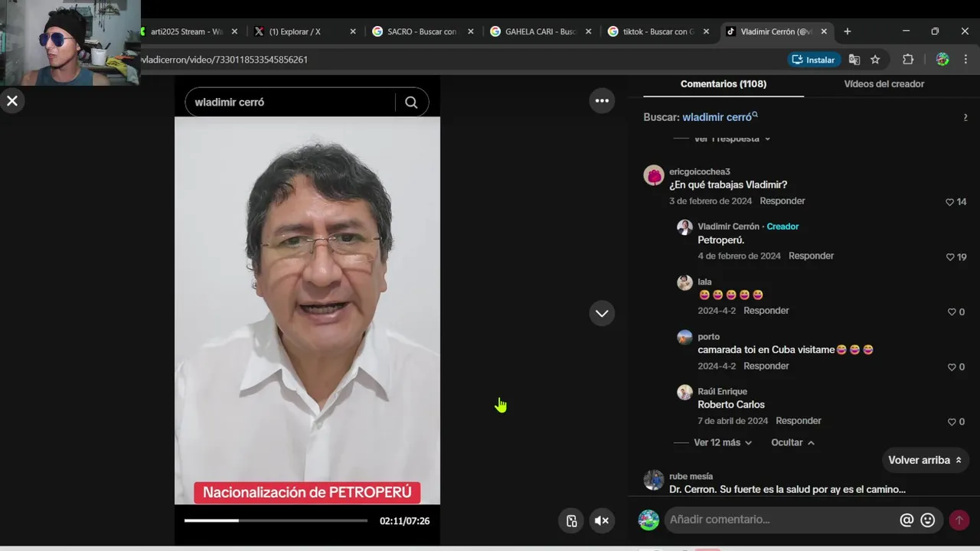Close the arti2025 Stream tab
The image size is (980, 551).
click(x=234, y=31)
